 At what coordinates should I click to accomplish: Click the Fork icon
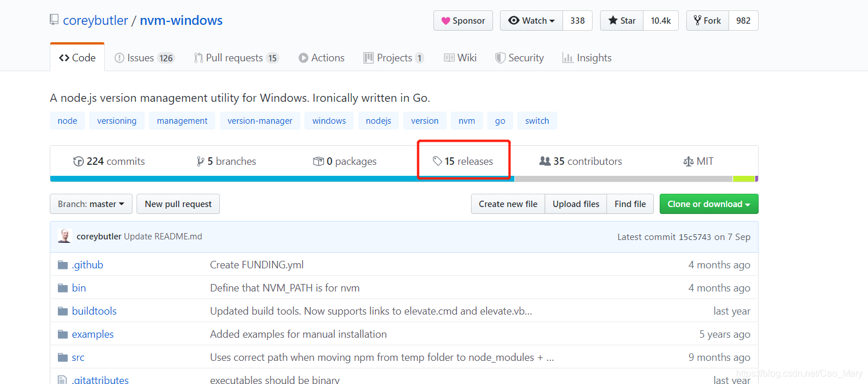pos(698,20)
